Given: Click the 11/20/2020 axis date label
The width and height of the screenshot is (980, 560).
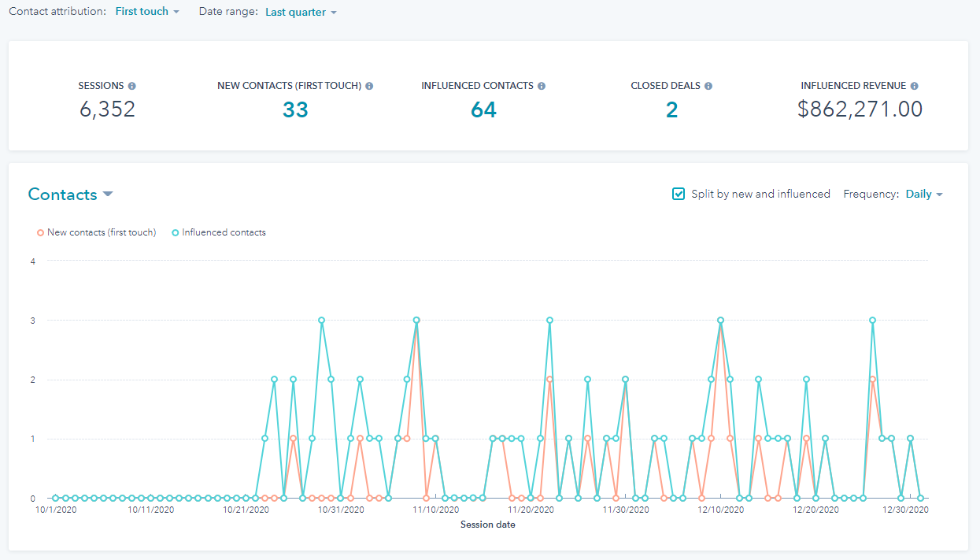Looking at the screenshot, I should pyautogui.click(x=531, y=510).
